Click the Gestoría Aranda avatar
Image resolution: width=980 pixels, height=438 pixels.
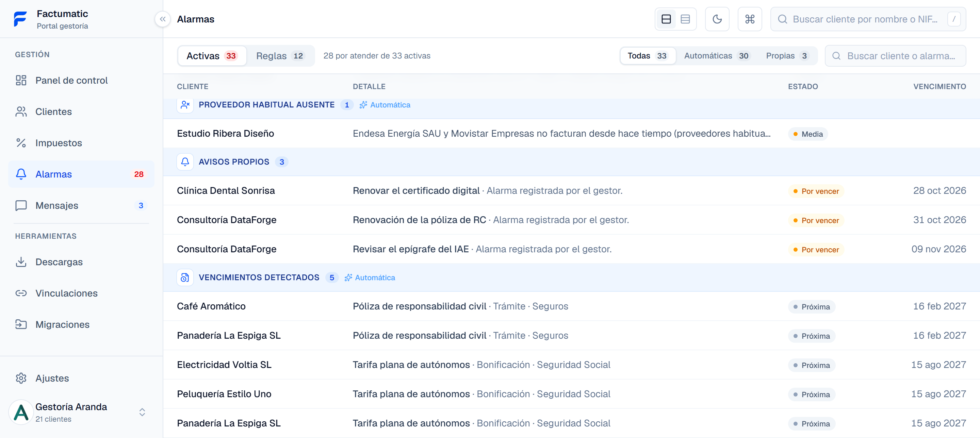(x=21, y=412)
